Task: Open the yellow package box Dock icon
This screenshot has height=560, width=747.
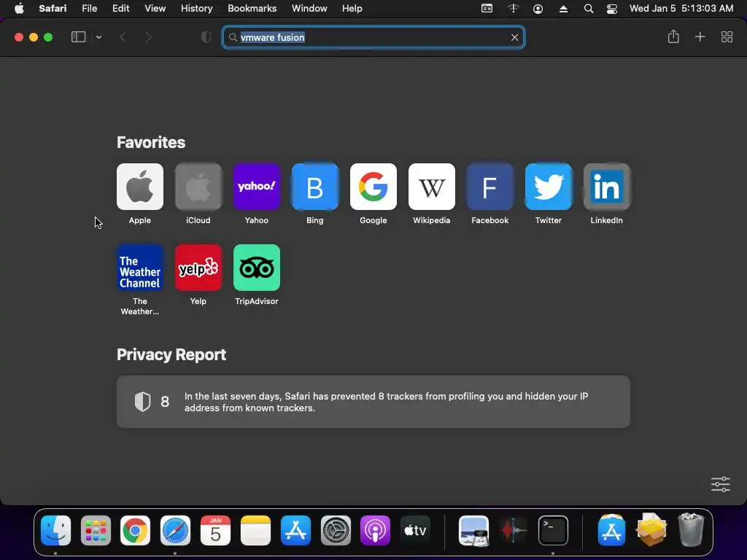Action: click(x=651, y=529)
